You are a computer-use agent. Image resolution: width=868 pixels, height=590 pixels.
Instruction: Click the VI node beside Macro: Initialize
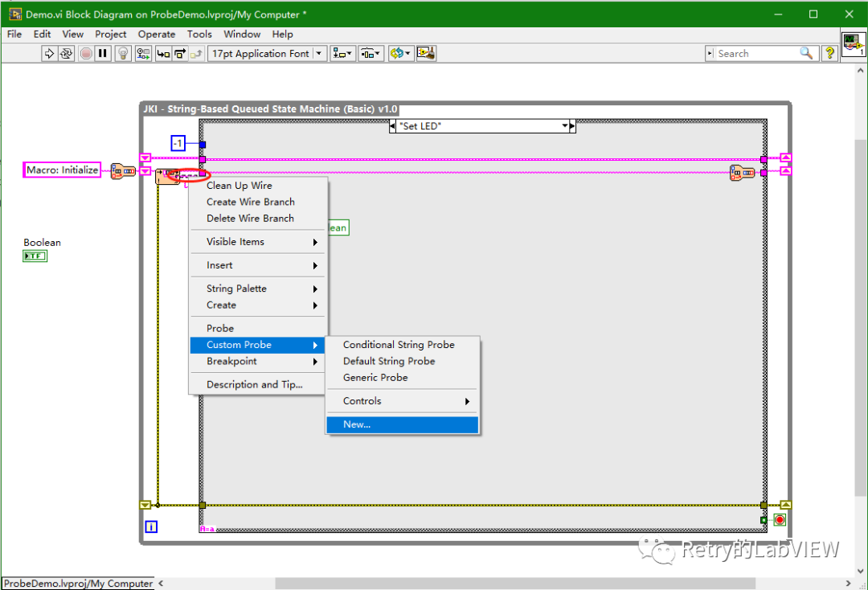click(x=123, y=171)
